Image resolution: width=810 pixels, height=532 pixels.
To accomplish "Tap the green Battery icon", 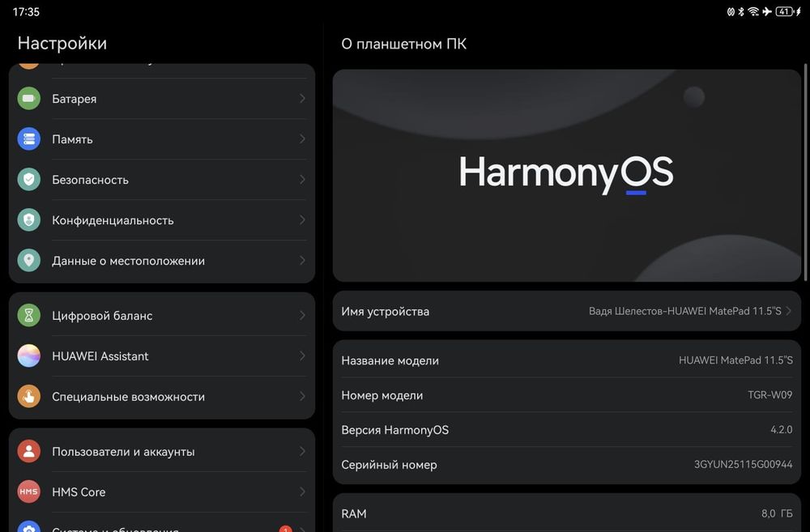I will click(x=29, y=98).
